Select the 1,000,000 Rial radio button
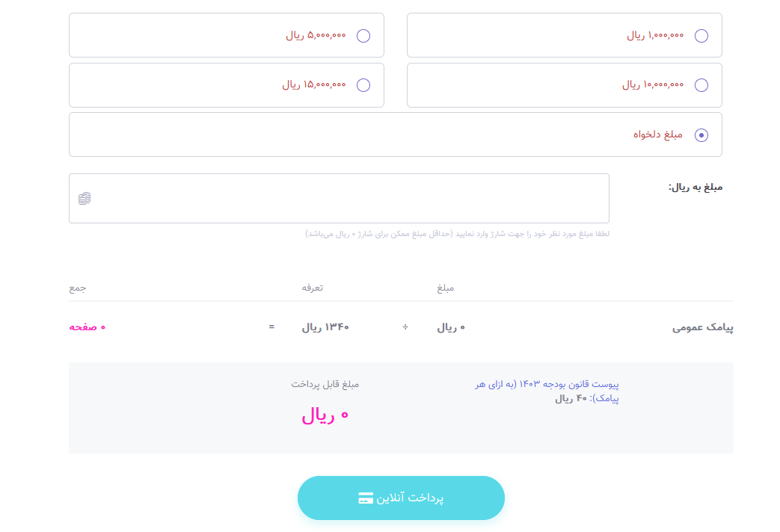 [701, 36]
